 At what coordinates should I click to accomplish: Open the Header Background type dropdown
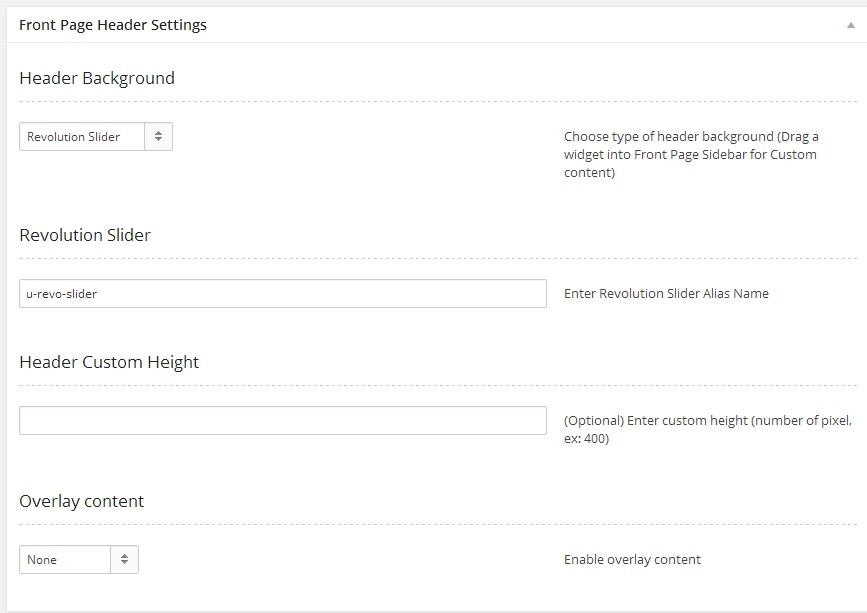[x=95, y=137]
